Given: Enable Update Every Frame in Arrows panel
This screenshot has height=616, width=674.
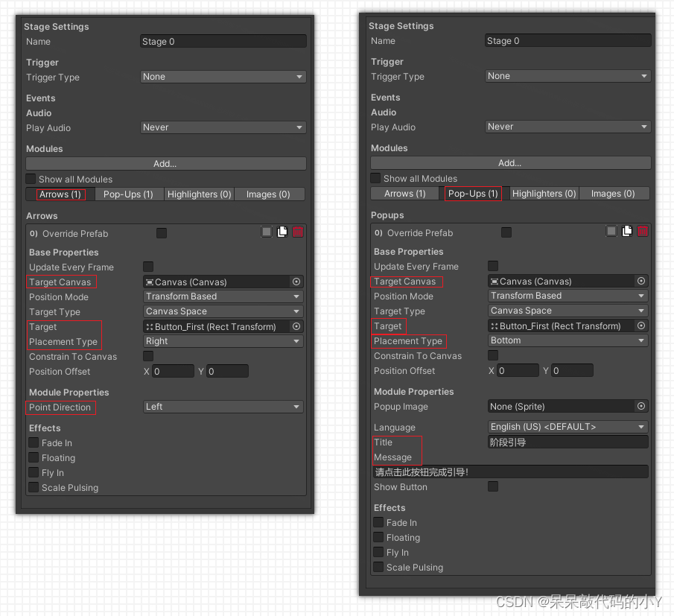Looking at the screenshot, I should [x=148, y=267].
